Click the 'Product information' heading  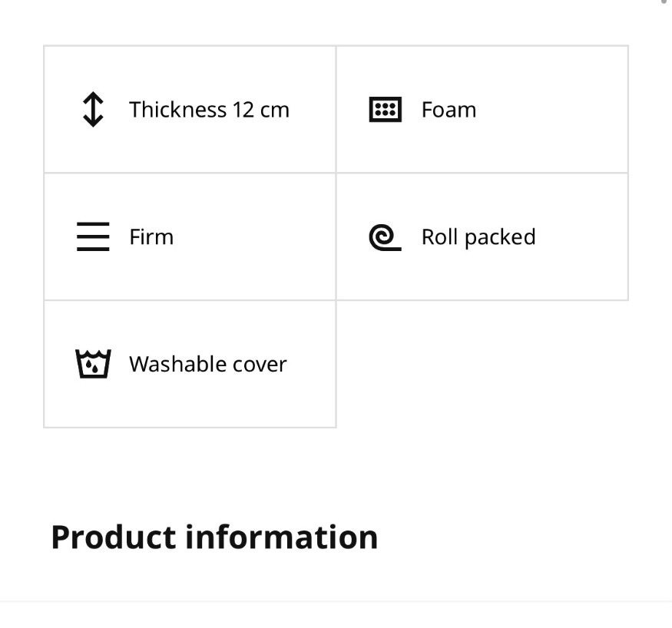click(214, 537)
